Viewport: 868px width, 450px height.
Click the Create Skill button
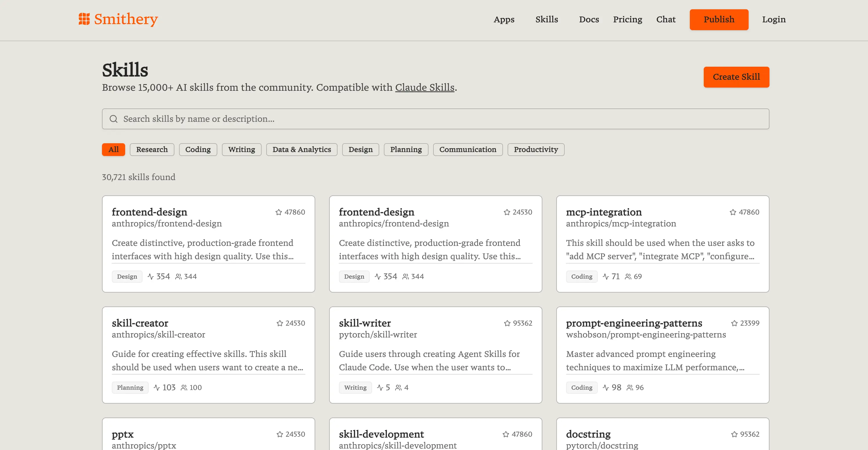pos(736,77)
